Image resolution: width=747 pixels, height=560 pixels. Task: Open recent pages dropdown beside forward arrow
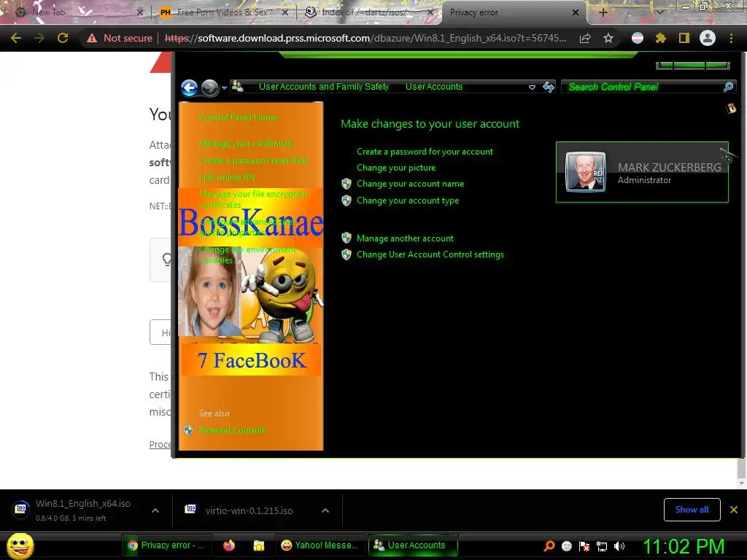(x=224, y=88)
